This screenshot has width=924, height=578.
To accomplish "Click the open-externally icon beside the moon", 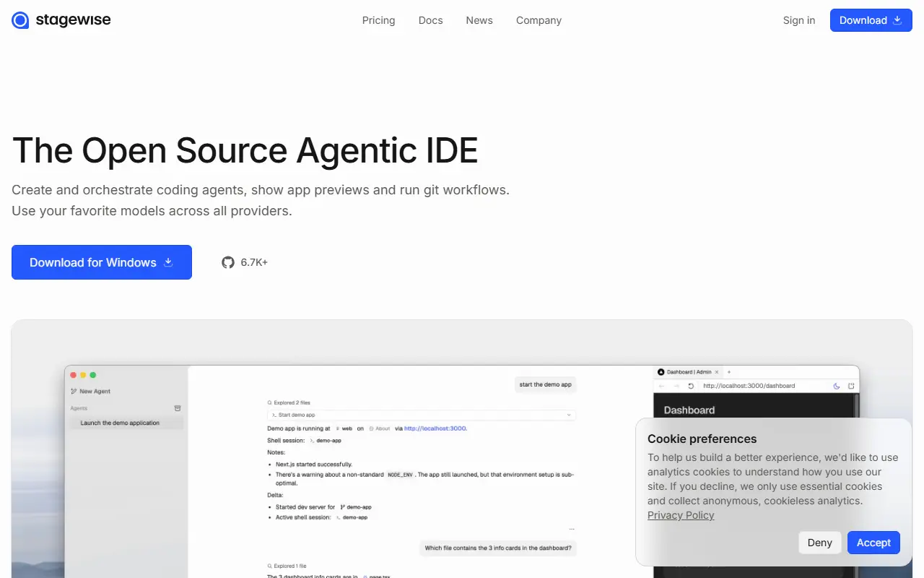I will [851, 386].
